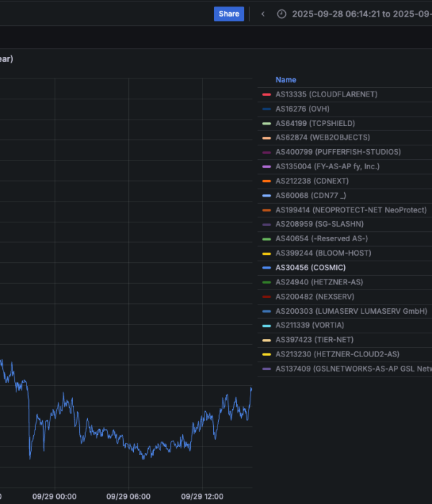Click the AS62874 (WEB2OBJECTS) color swatch
The height and width of the screenshot is (504, 432).
point(266,138)
